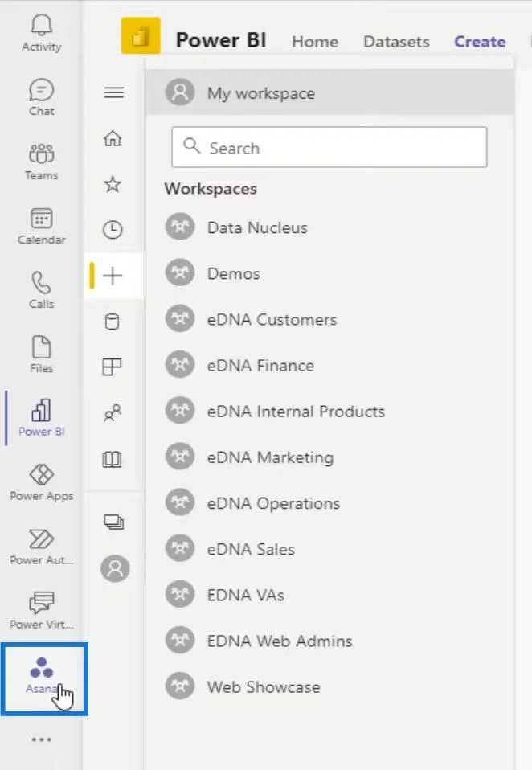This screenshot has width=532, height=770.
Task: Open the Workspaces stacked icon
Action: pyautogui.click(x=113, y=522)
